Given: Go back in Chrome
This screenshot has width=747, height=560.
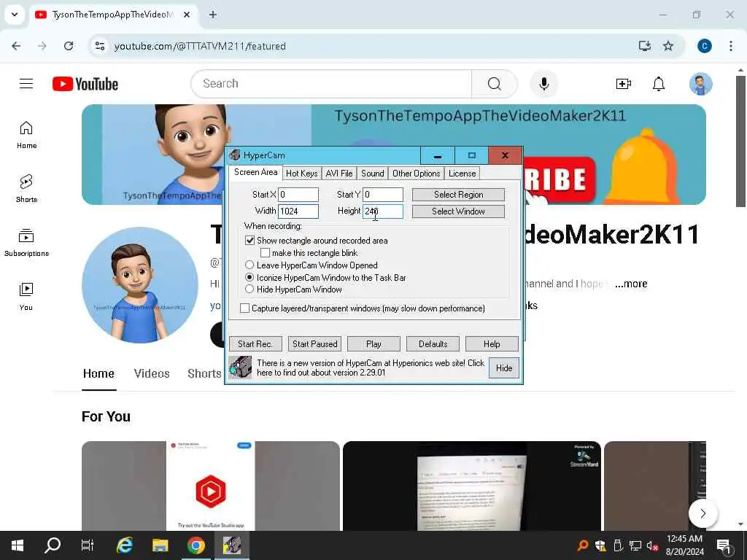Looking at the screenshot, I should click(16, 46).
